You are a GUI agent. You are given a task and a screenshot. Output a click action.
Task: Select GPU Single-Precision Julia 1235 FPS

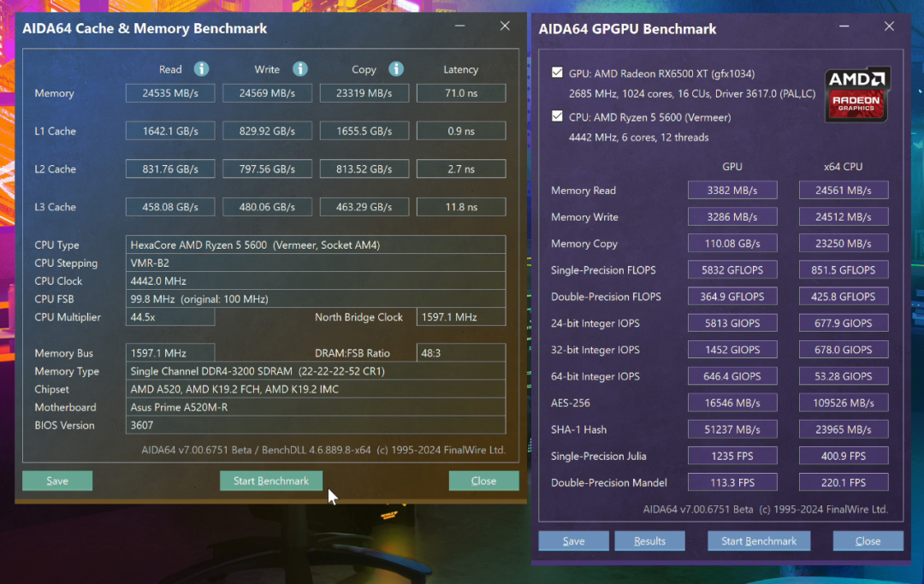[x=732, y=456]
